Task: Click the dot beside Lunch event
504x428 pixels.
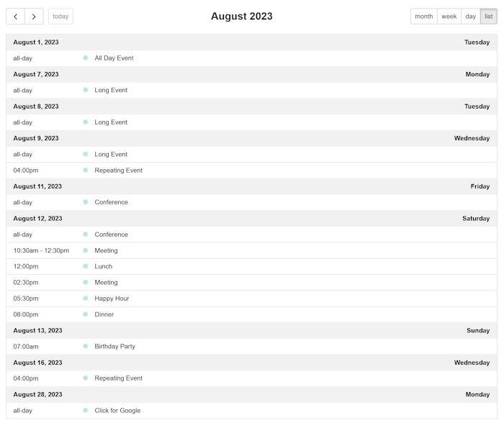Action: (x=86, y=266)
